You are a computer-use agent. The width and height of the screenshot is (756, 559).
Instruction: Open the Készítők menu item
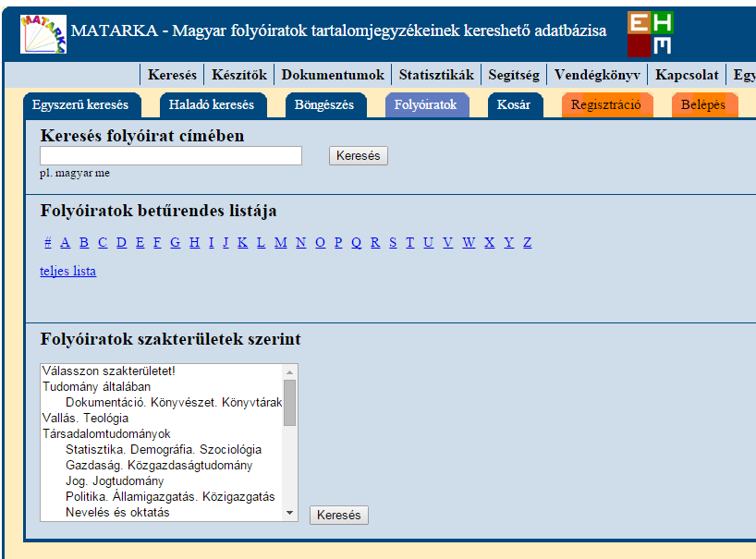[x=239, y=75]
